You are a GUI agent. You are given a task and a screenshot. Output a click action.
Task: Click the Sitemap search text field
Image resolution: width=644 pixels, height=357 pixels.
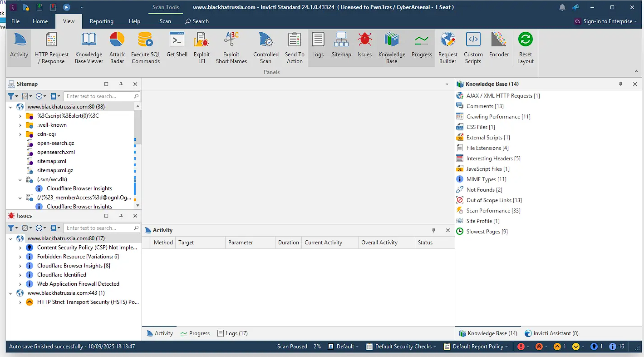tap(99, 96)
